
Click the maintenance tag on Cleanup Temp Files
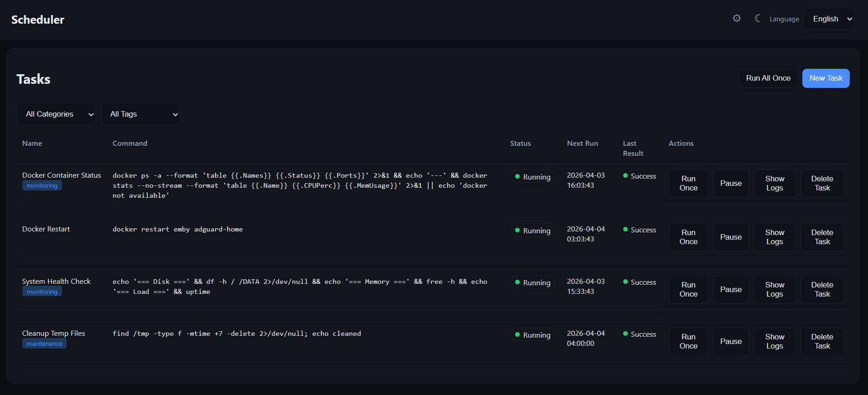pos(44,344)
